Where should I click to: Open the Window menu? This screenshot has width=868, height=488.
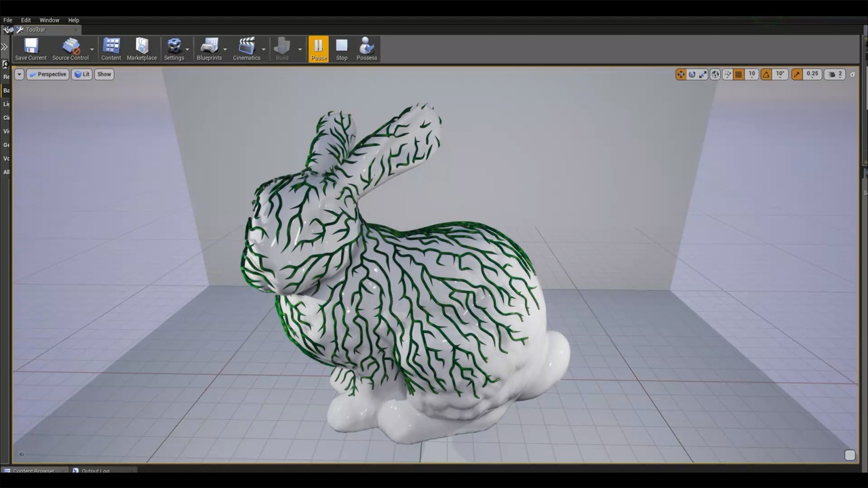click(49, 20)
